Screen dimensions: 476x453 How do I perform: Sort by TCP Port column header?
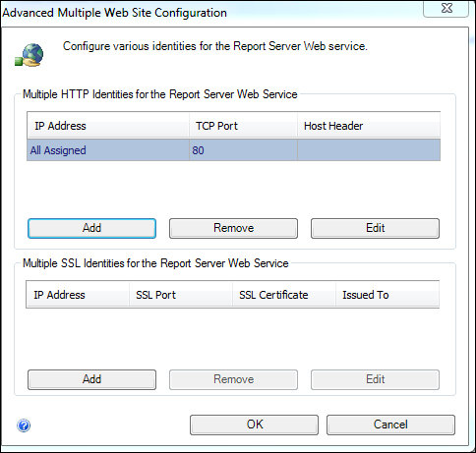pyautogui.click(x=243, y=126)
